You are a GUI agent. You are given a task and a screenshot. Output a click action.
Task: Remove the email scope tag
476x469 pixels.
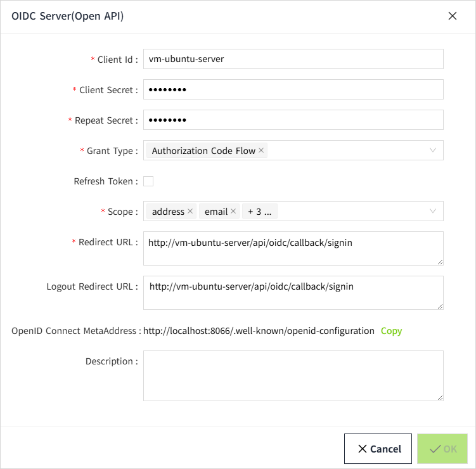pyautogui.click(x=233, y=212)
